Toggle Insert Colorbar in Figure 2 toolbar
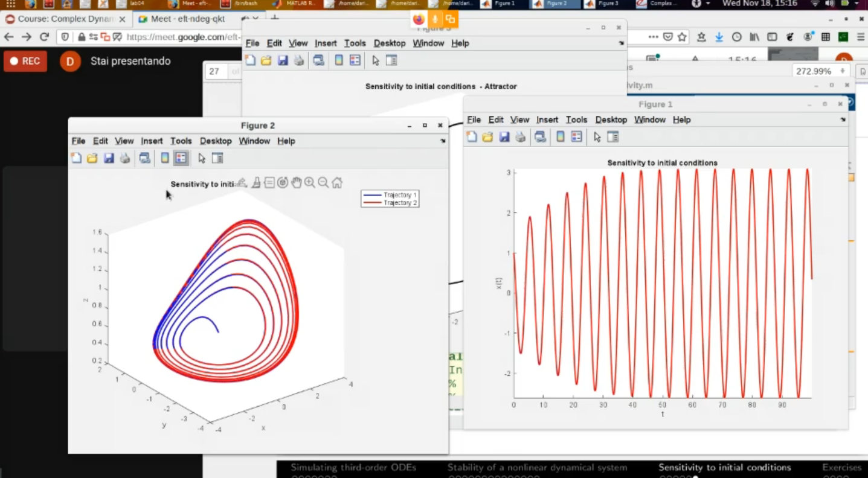 pos(165,158)
